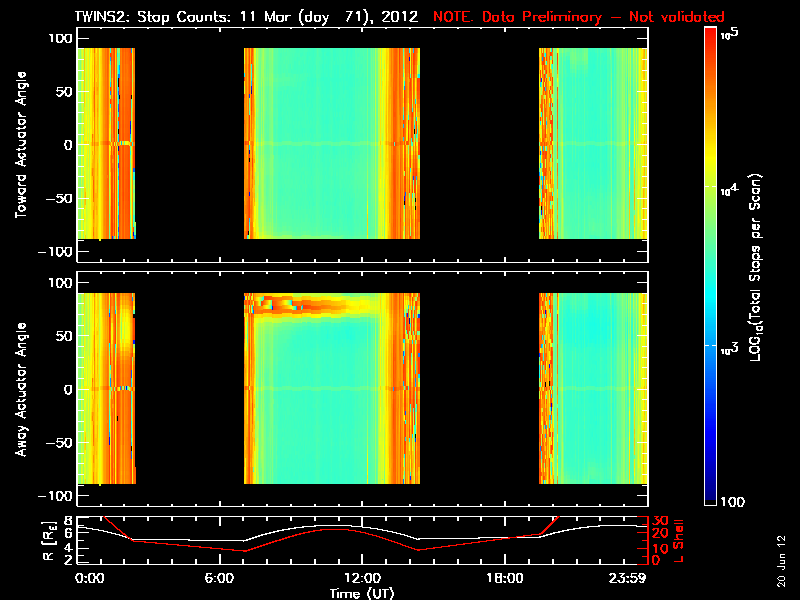Select the red 'NOTE: Data Preliminary' warning text
Image resolution: width=800 pixels, height=600 pixels.
pyautogui.click(x=517, y=17)
